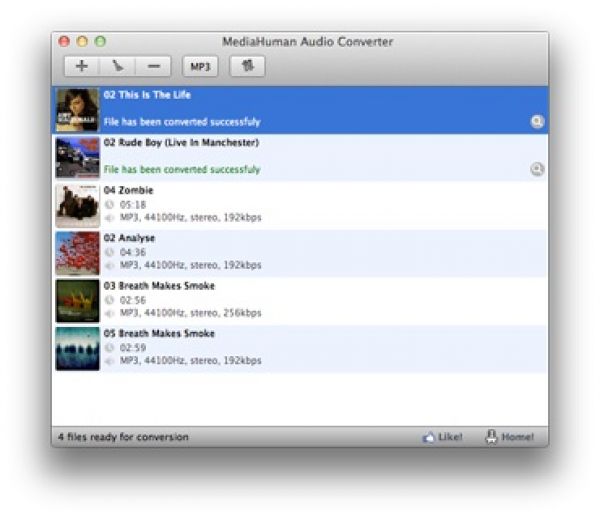
Task: Click the 02:56 duration value
Action: 133,300
